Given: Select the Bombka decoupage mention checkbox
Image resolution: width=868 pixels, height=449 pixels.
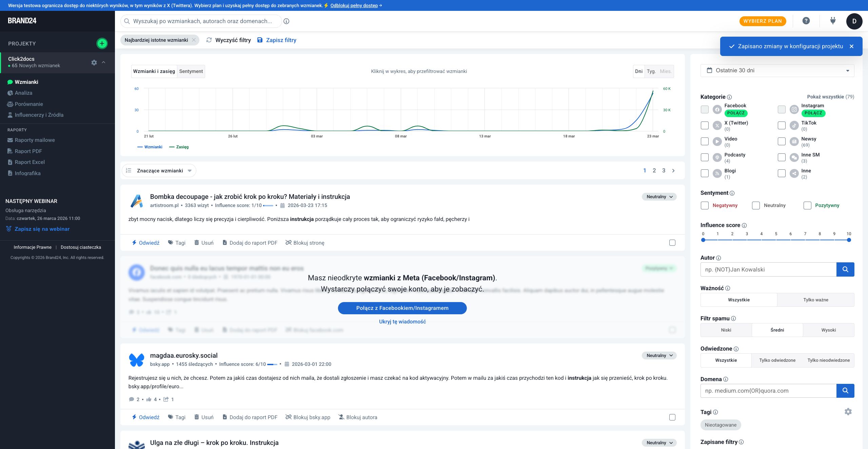Looking at the screenshot, I should 672,243.
